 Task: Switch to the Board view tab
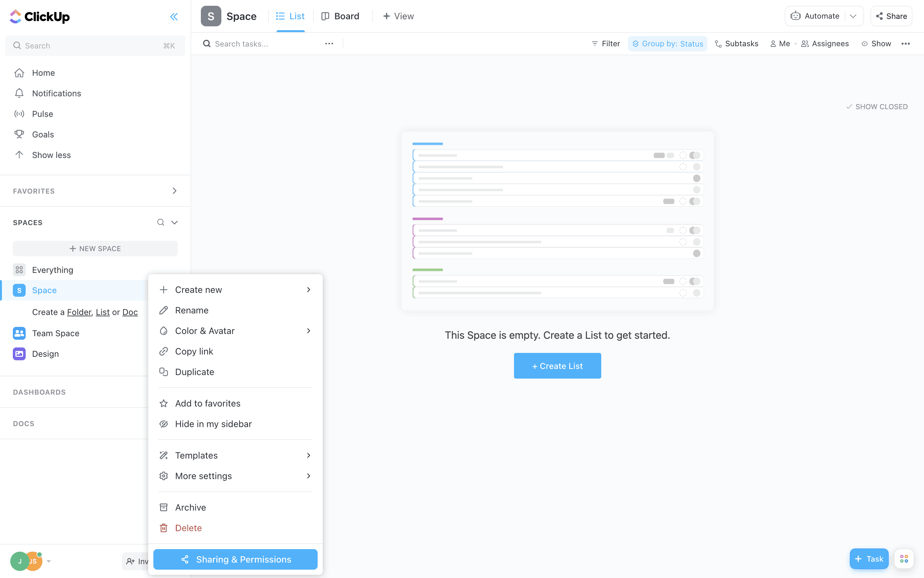pos(340,16)
